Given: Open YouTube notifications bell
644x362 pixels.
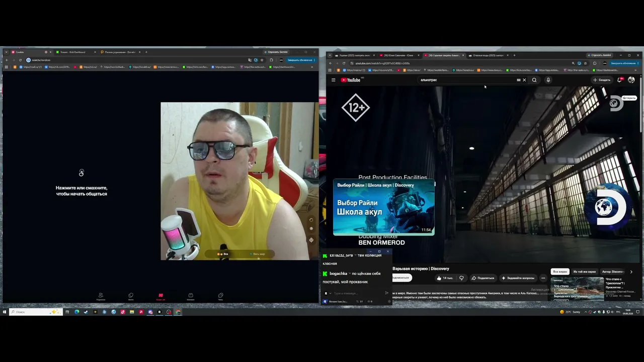Looking at the screenshot, I should (620, 80).
